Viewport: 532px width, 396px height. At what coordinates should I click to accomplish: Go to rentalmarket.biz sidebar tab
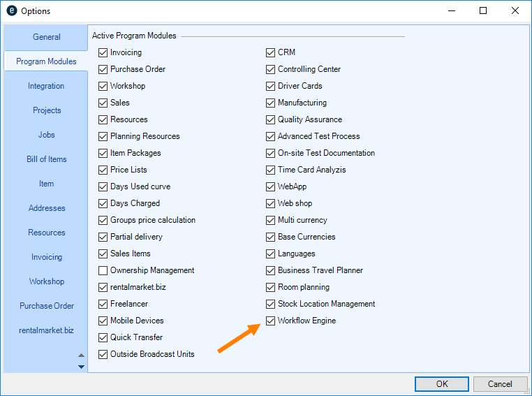[x=46, y=330]
